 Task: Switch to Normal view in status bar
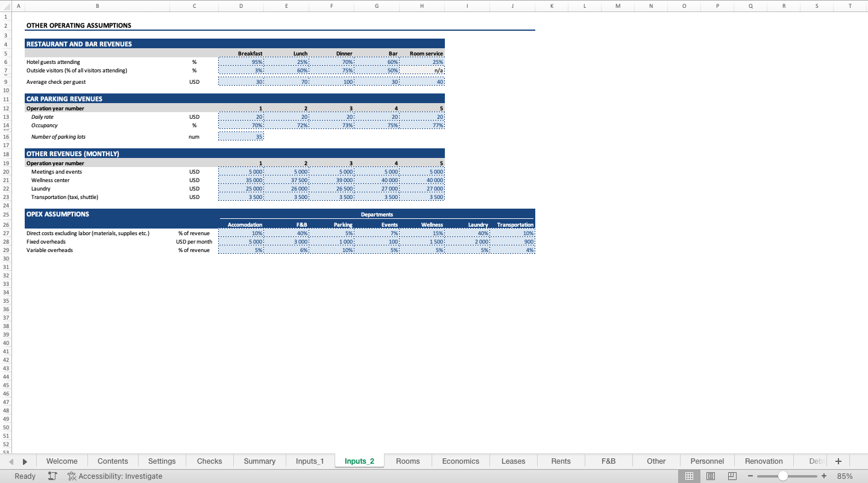tap(689, 476)
